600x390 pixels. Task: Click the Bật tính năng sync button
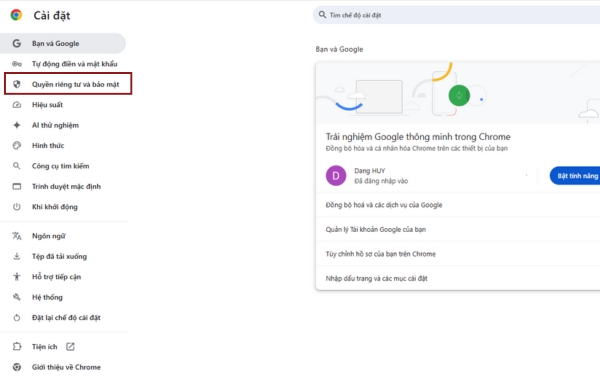(575, 176)
